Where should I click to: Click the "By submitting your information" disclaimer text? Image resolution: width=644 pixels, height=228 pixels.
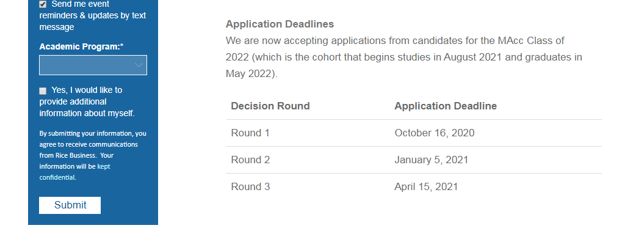point(93,156)
